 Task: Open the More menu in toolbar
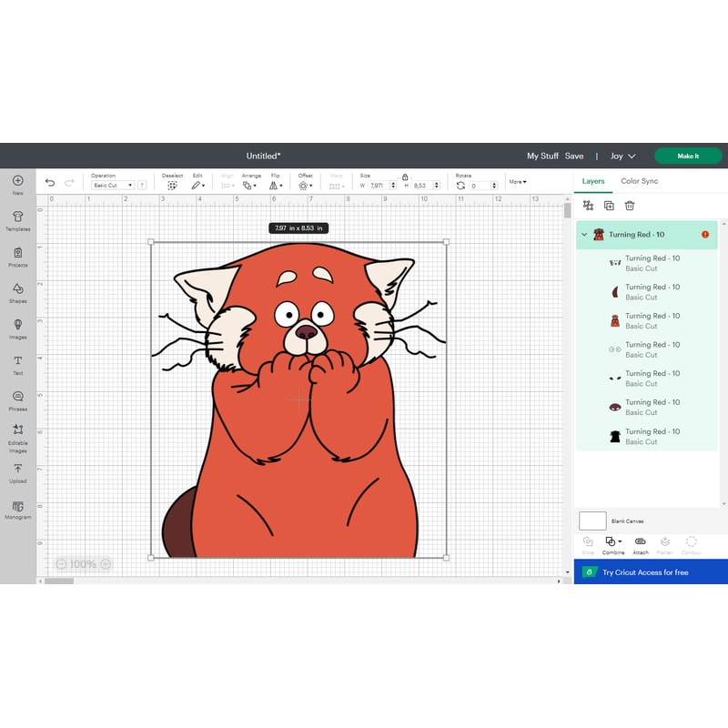click(517, 183)
